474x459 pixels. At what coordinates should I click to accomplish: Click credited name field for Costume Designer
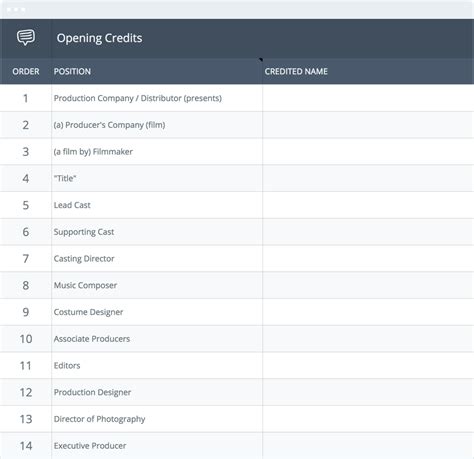[368, 312]
